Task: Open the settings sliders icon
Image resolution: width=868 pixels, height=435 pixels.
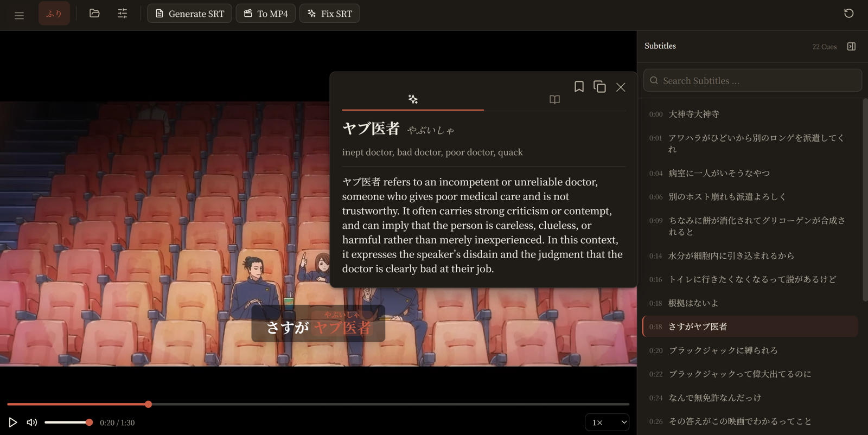Action: [123, 14]
